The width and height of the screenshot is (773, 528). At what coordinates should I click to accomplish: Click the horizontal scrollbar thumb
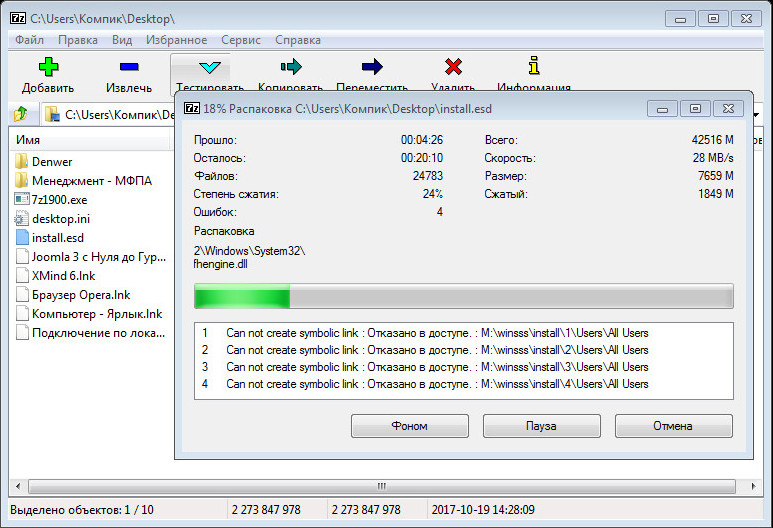tap(382, 486)
